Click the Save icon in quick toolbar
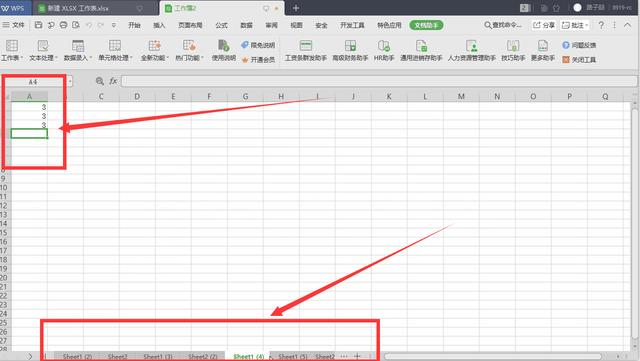The image size is (640, 361). click(x=38, y=25)
